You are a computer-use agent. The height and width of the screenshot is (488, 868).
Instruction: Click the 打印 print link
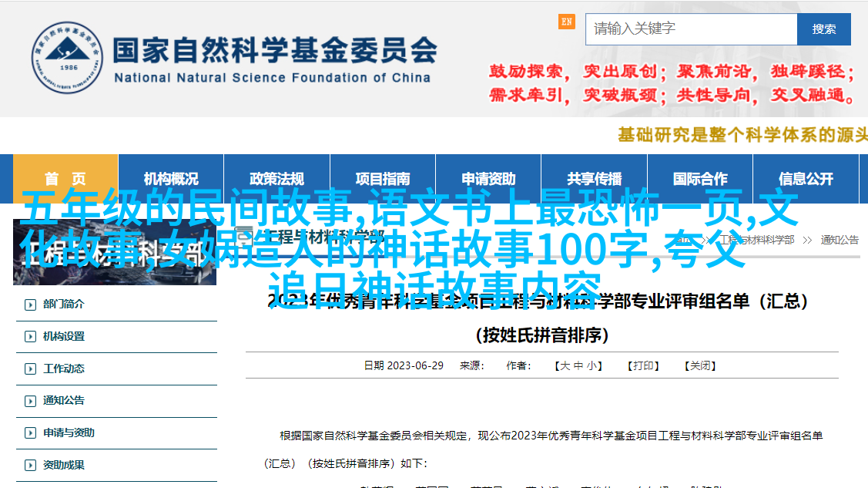644,366
